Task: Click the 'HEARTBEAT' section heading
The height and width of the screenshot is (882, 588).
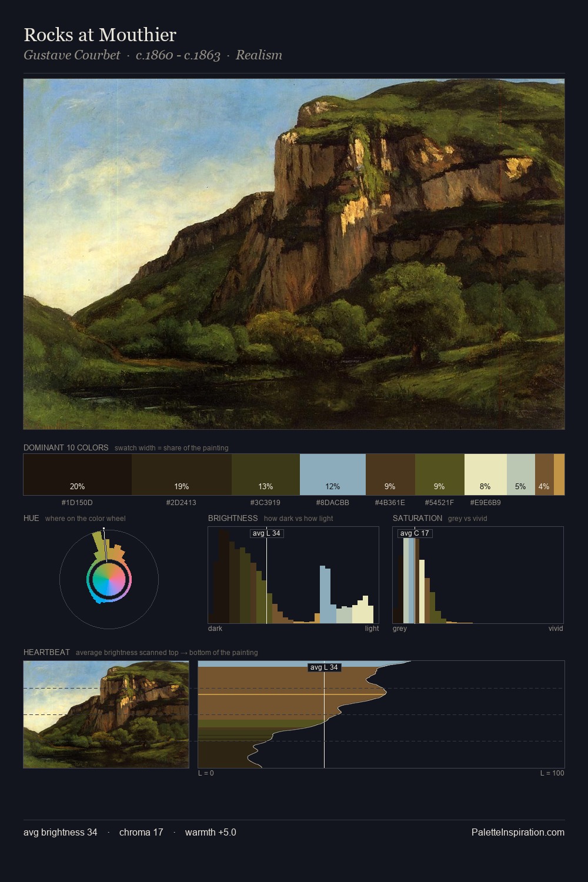Action: pos(46,652)
